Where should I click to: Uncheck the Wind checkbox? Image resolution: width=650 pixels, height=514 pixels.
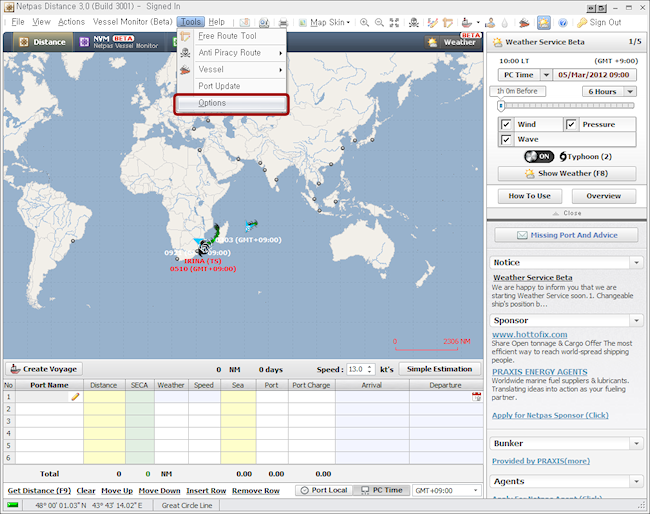pos(506,124)
